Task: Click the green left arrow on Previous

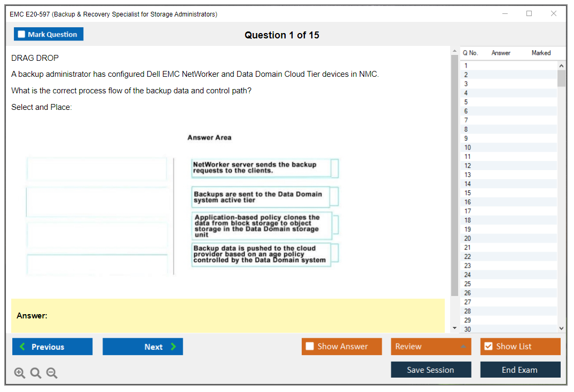Action: tap(22, 347)
